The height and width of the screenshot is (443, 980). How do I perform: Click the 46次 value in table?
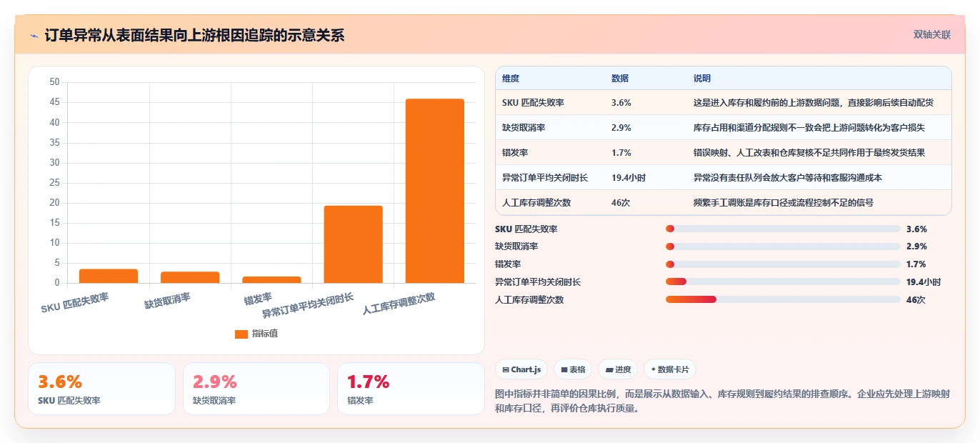tap(620, 203)
